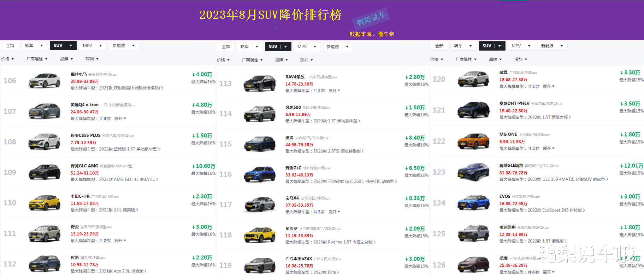
Task: Click the 奔驰GLC AMG car image
Action: tap(44, 172)
